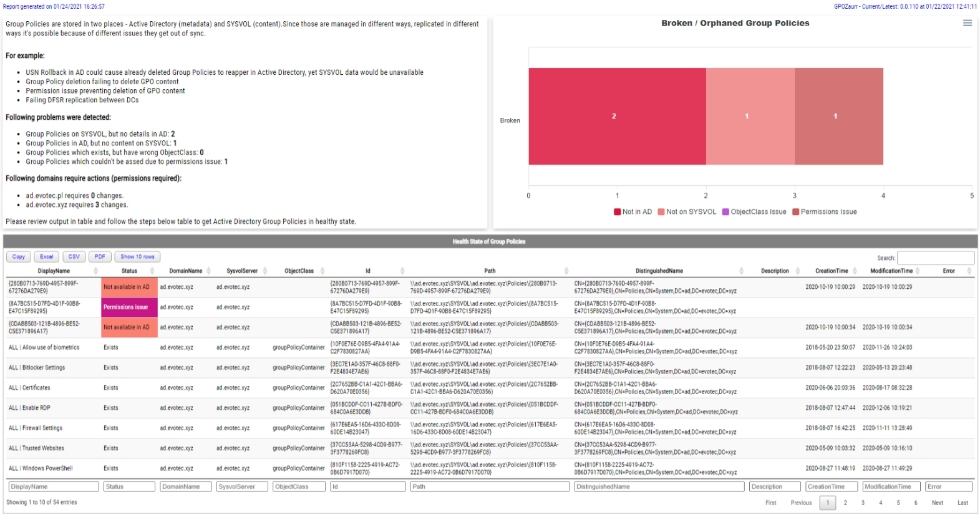Export table using the Excel button
980x522 pixels.
[47, 257]
